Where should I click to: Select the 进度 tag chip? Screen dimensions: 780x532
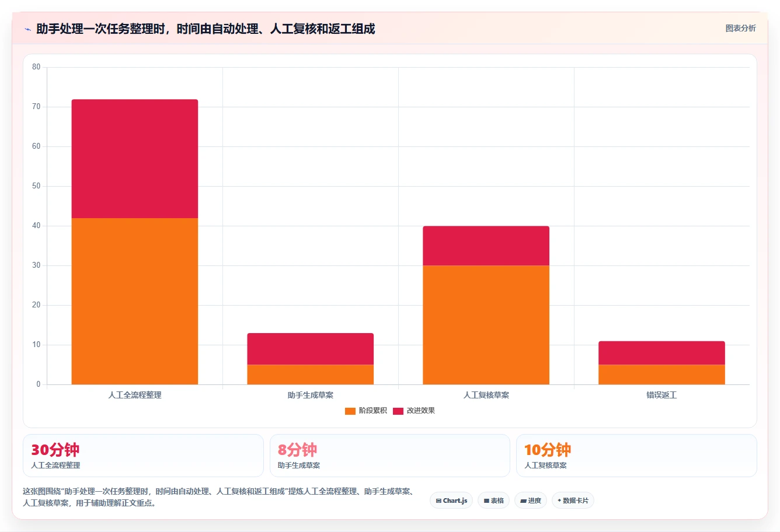click(530, 501)
